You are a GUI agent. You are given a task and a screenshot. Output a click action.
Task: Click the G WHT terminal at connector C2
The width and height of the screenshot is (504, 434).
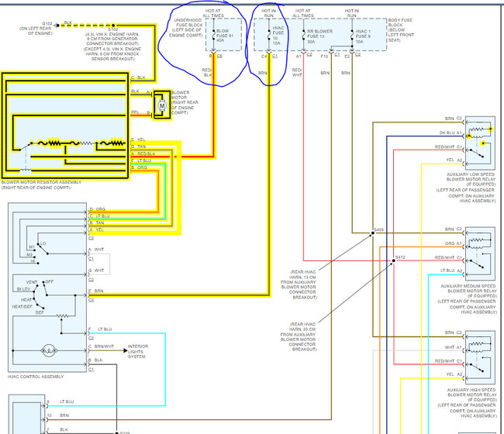[96, 270]
